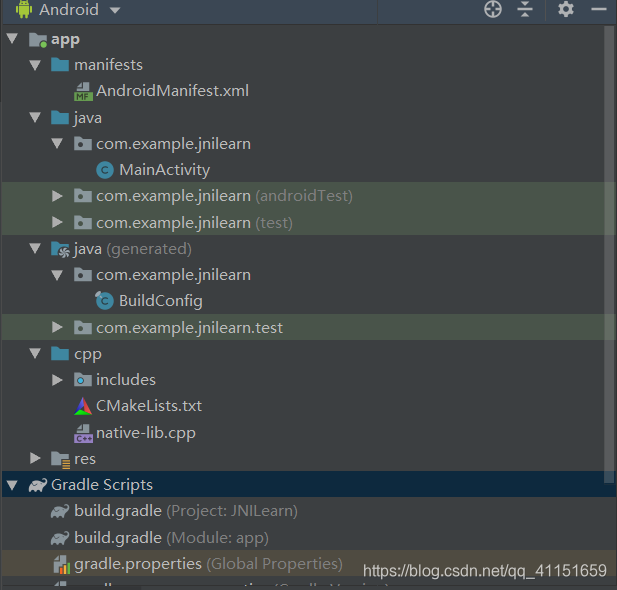Select the includes folder label

pyautogui.click(x=126, y=380)
